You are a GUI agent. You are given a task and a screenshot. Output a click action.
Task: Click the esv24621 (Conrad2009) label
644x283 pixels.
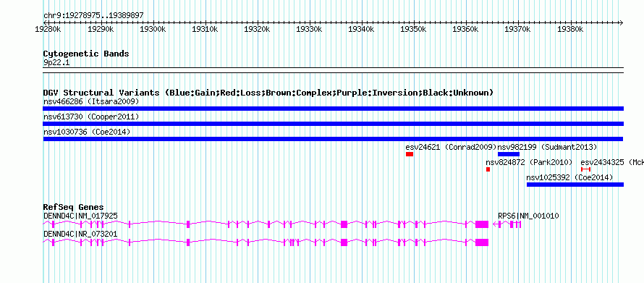[451, 147]
